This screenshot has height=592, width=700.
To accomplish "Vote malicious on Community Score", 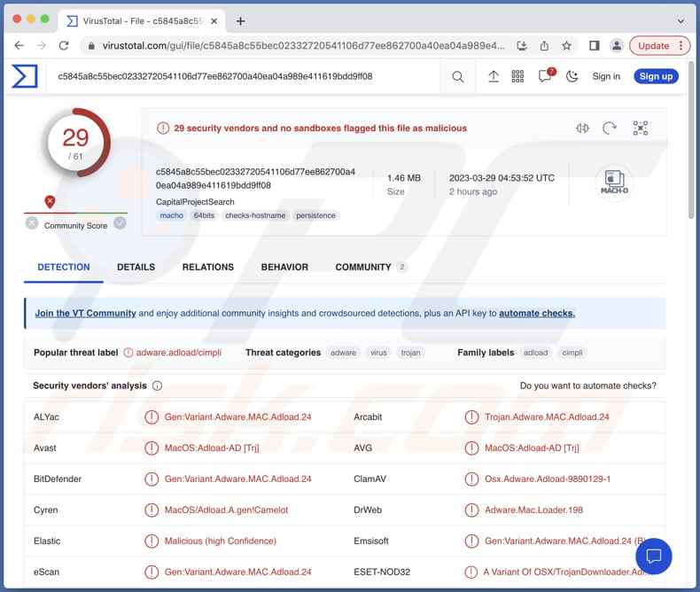I will 32,222.
